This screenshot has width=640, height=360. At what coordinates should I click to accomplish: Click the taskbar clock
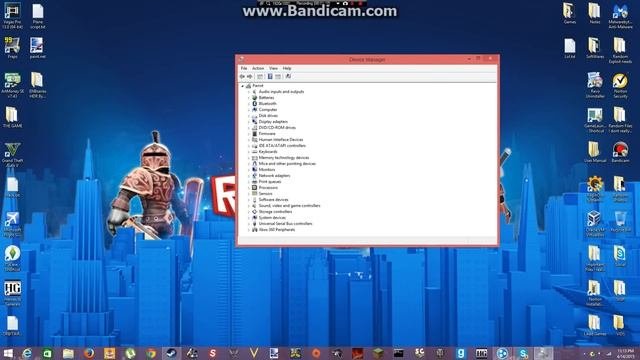(x=625, y=353)
